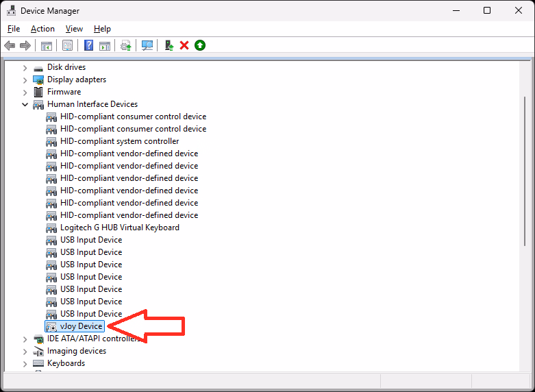Open the Properties toolbar icon
535x392 pixels.
(x=68, y=45)
